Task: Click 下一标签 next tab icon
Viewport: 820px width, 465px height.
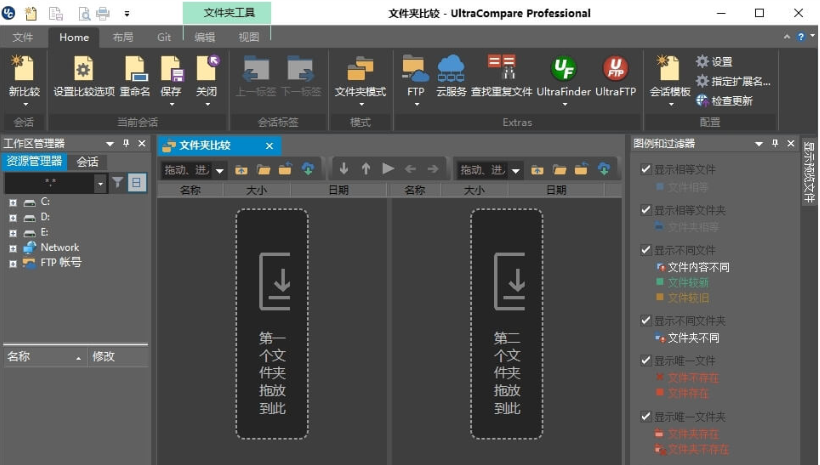Action: 300,69
